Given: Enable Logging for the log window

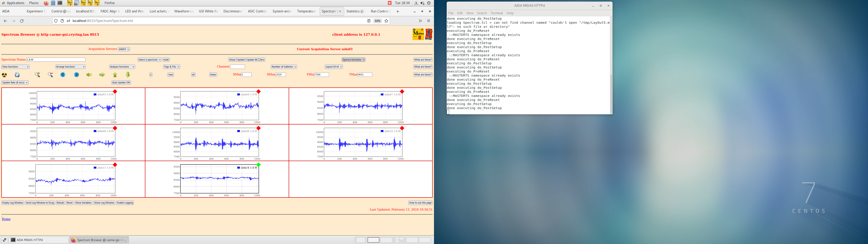Looking at the screenshot, I should coord(125,203).
